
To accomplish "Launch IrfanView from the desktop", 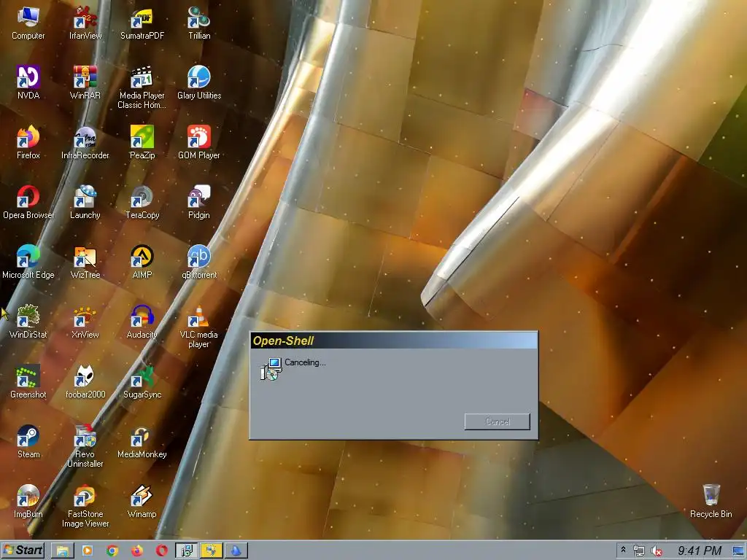I will [x=85, y=23].
